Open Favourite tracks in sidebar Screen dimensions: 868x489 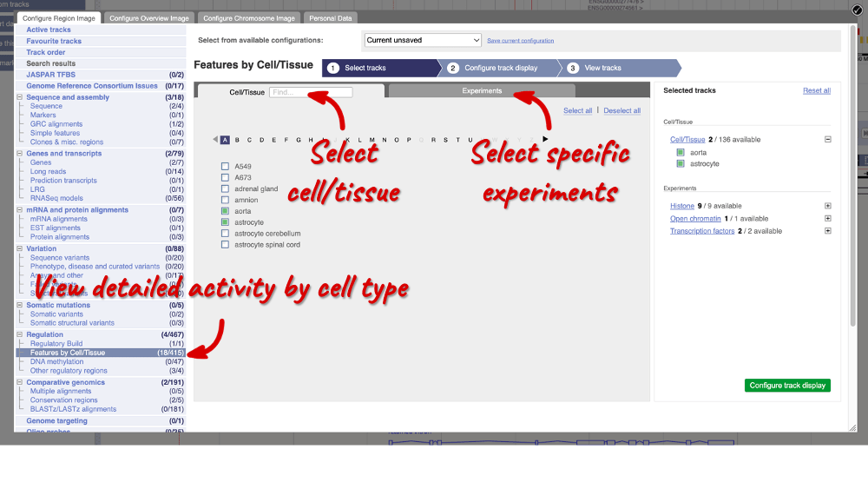[x=54, y=41]
